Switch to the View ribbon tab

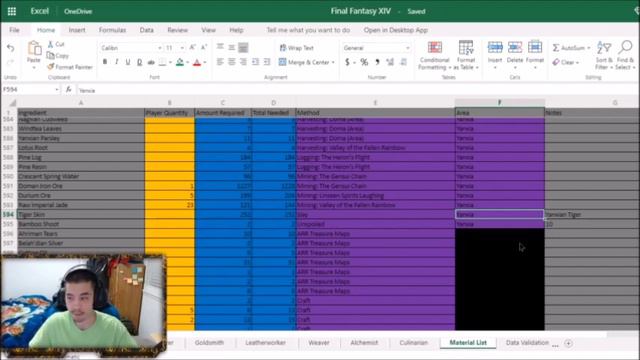coord(208,30)
